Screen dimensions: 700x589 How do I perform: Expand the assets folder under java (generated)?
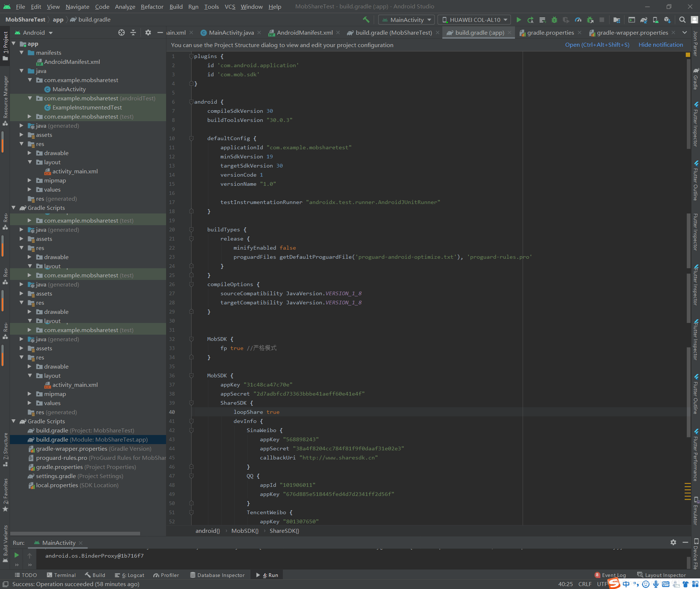22,135
